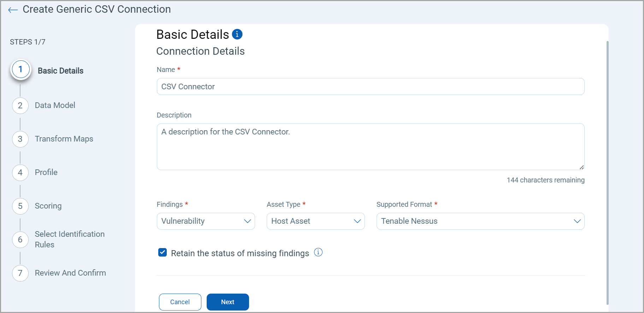Select step 3 circle icon

[20, 139]
